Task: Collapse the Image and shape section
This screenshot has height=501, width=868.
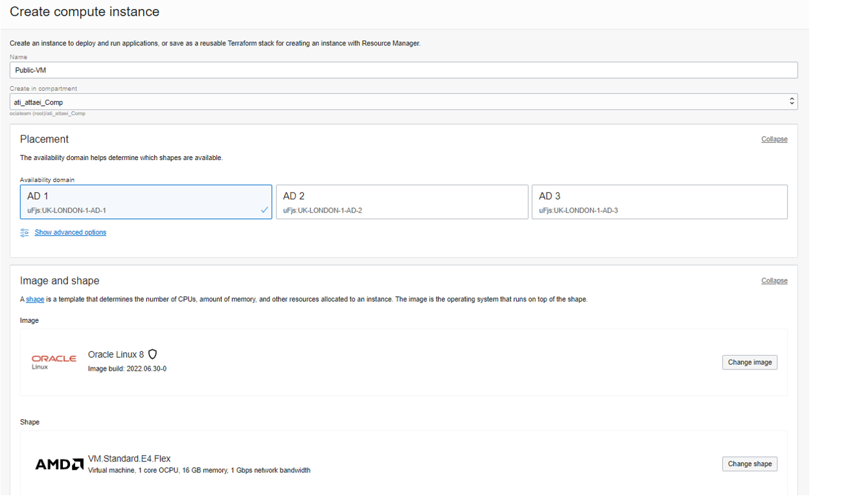Action: [x=774, y=281]
